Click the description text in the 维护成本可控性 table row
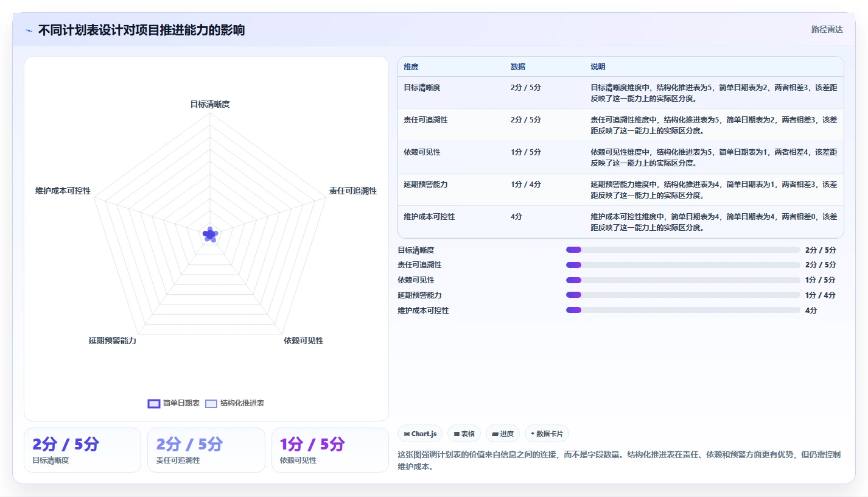This screenshot has width=868, height=497. tap(713, 222)
